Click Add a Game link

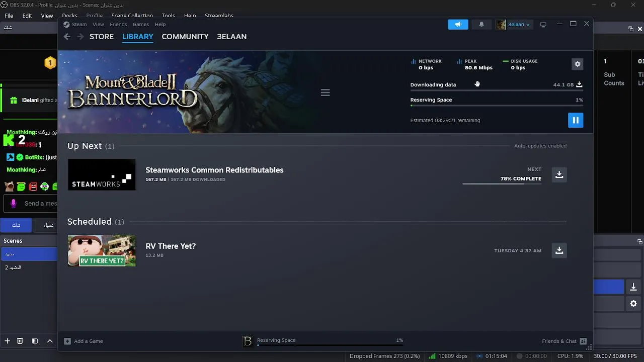pyautogui.click(x=89, y=341)
